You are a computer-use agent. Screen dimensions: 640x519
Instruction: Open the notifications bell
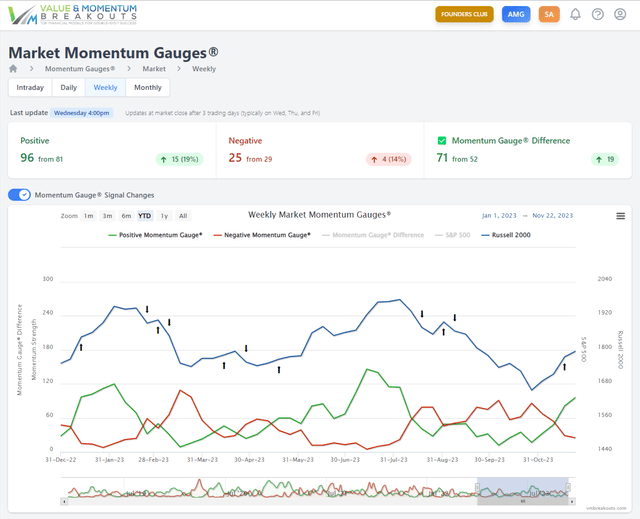coord(575,14)
